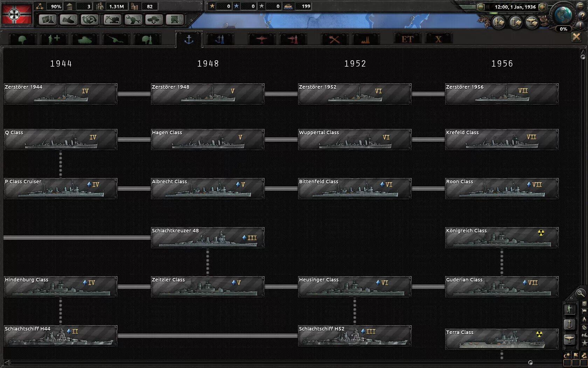Click the horizontal scrollbar handle at bottom
The height and width of the screenshot is (368, 588).
[530, 363]
